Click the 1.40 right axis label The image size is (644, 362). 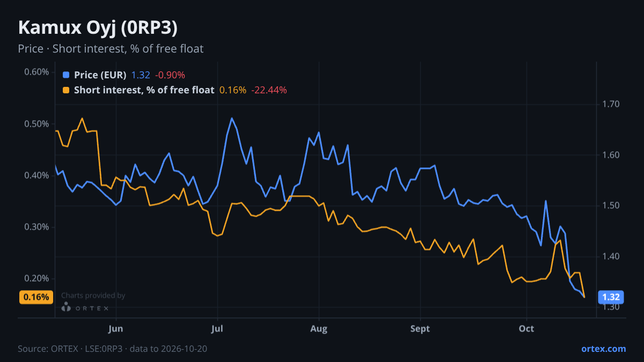click(x=611, y=256)
